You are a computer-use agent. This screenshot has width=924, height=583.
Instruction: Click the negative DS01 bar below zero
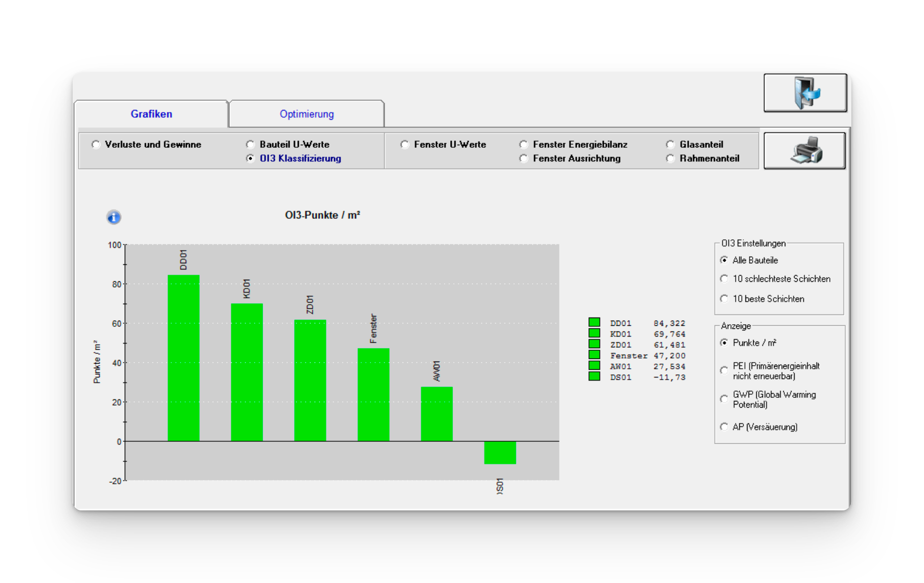(500, 453)
